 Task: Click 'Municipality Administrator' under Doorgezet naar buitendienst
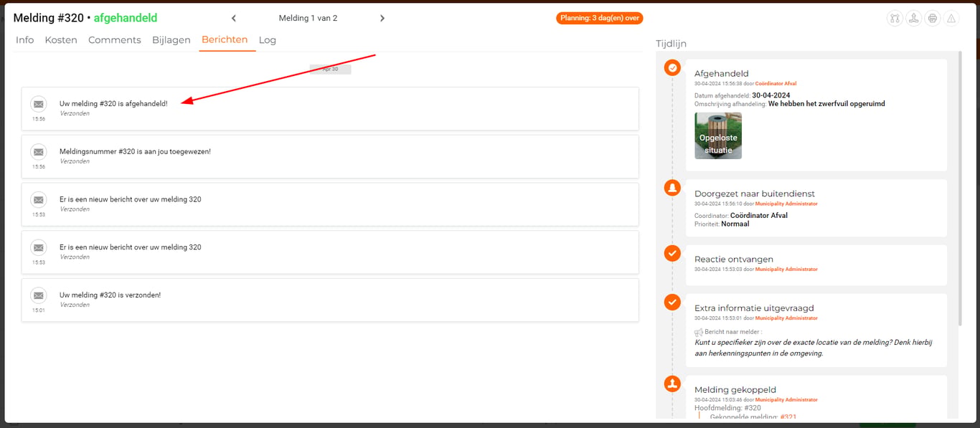pos(786,204)
